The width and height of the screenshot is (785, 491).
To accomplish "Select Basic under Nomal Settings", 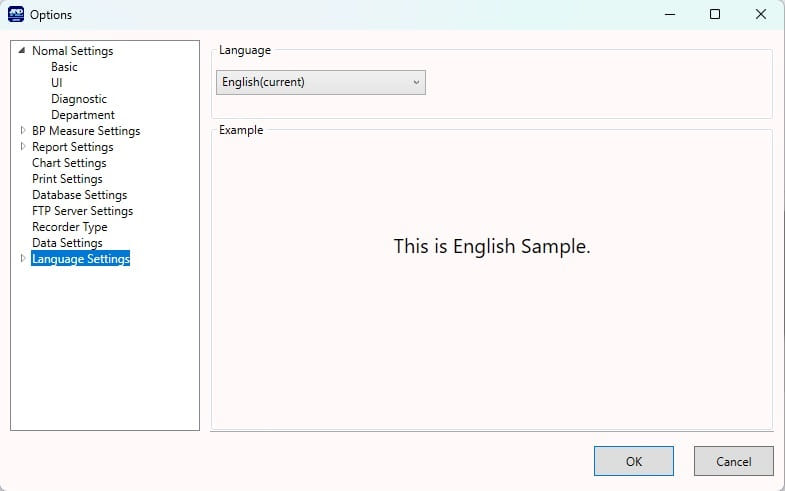I will (64, 67).
